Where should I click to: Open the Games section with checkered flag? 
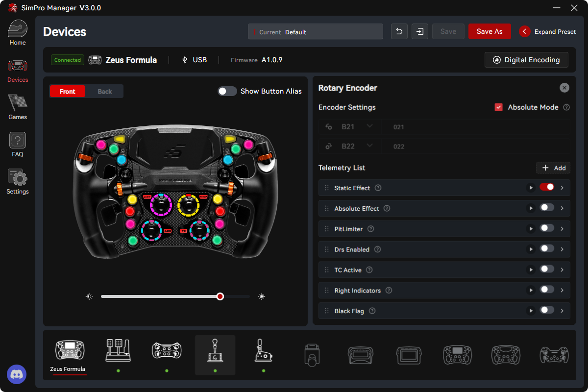pos(18,107)
